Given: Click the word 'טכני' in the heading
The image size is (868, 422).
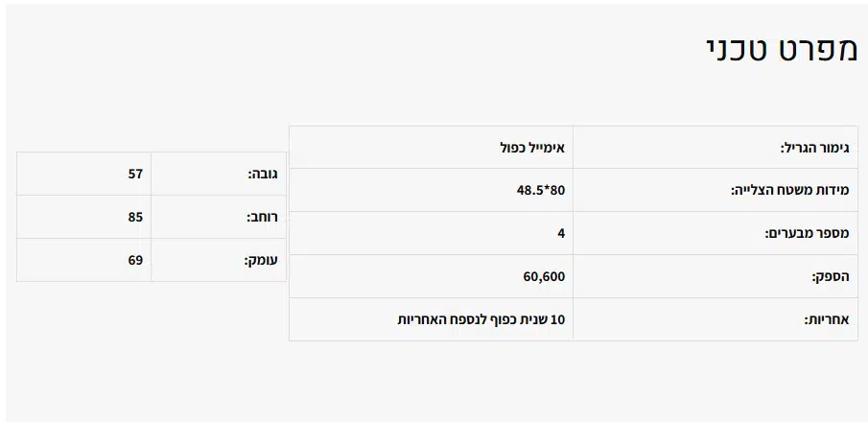Looking at the screenshot, I should click(735, 50).
